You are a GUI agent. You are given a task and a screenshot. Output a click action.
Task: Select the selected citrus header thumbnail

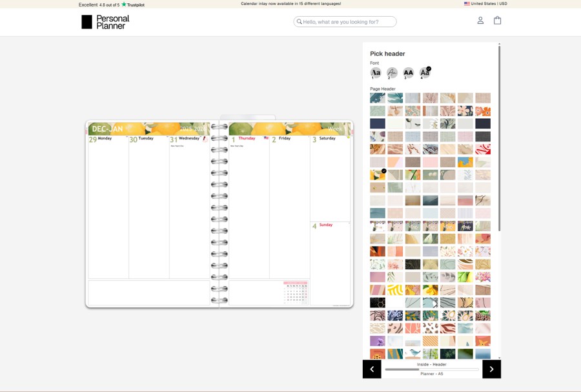[378, 174]
